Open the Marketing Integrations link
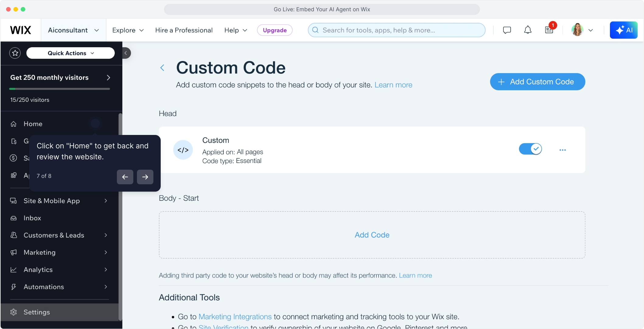644x329 pixels. point(235,317)
